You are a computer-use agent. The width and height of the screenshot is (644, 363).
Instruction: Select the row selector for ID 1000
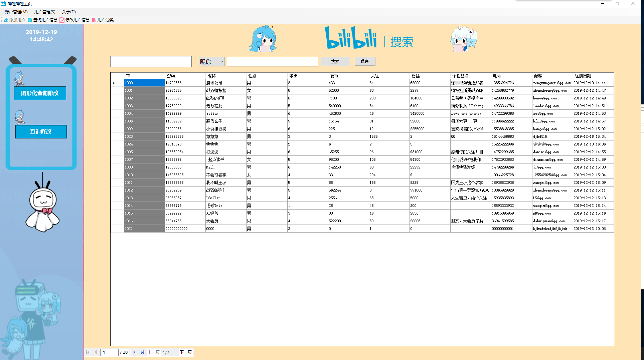tap(117, 83)
